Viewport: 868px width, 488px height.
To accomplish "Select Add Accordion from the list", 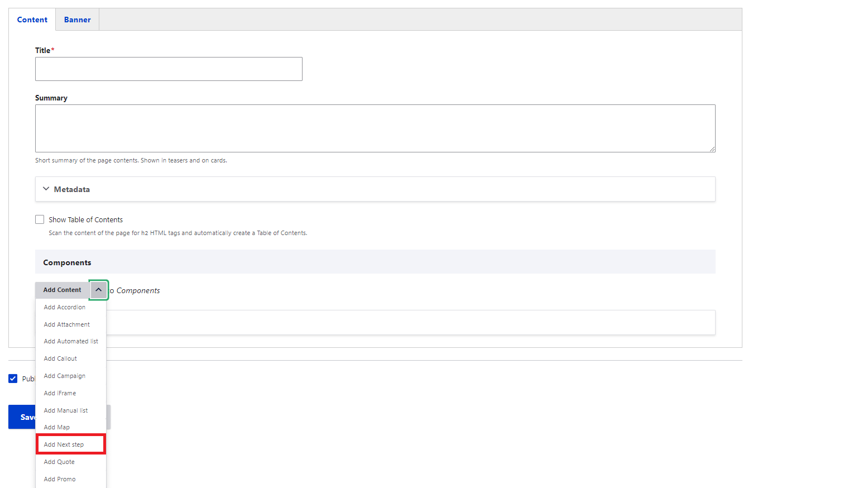I will [x=65, y=307].
